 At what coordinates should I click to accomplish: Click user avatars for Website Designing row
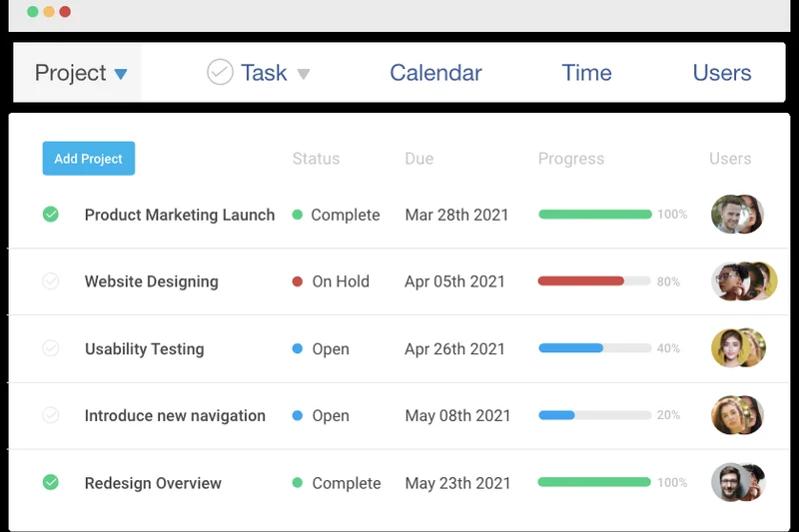[743, 281]
